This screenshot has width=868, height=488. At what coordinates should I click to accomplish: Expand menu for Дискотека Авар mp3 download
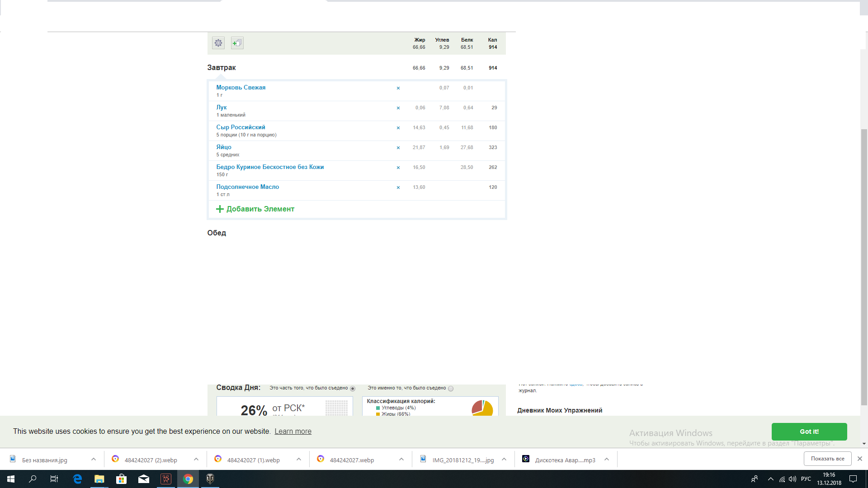(x=607, y=460)
